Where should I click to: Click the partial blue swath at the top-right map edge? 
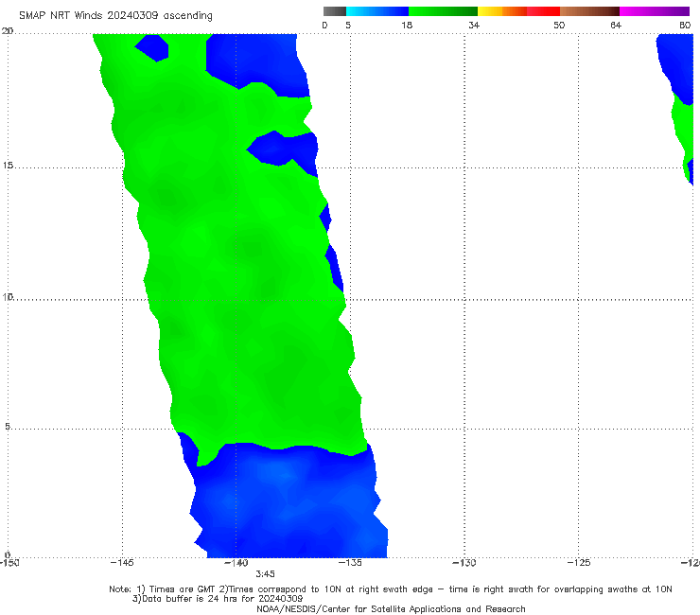676,67
